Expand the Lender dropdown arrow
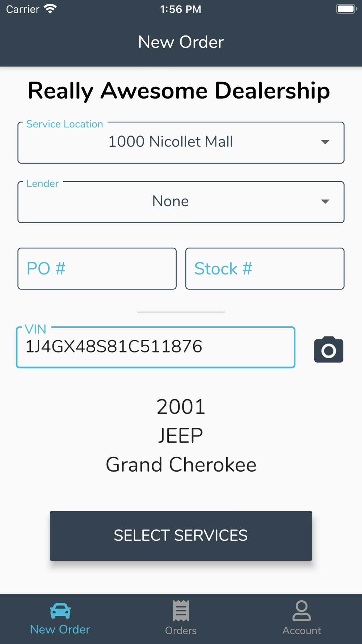Screen dimensions: 362x644 325,201
